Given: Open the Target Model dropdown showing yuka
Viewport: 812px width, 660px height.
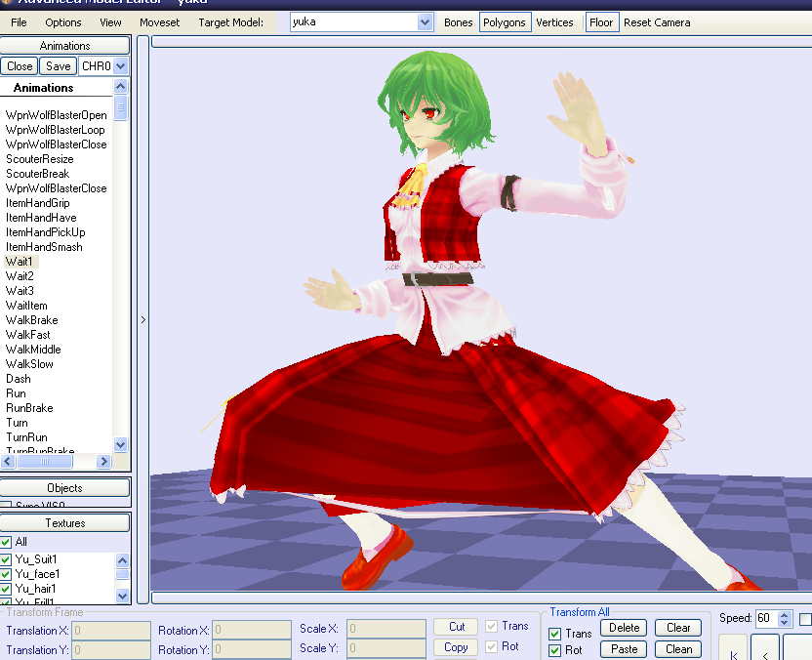Looking at the screenshot, I should [425, 22].
